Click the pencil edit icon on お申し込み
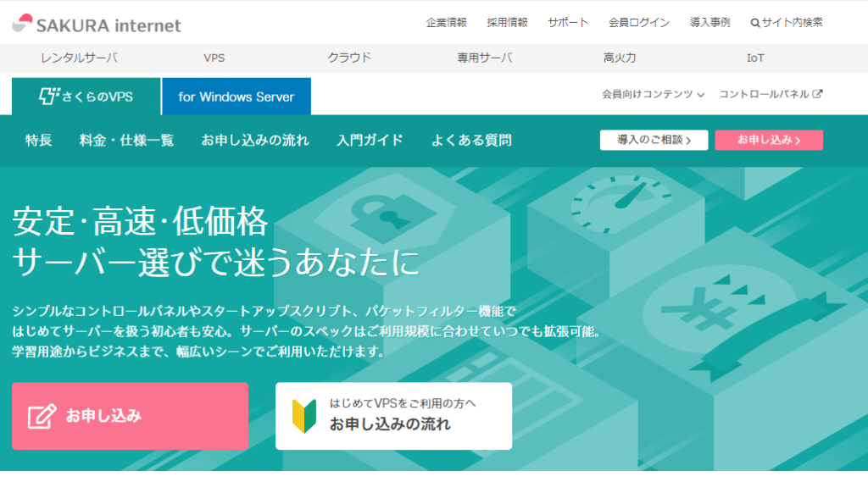The image size is (868, 482). pos(42,416)
